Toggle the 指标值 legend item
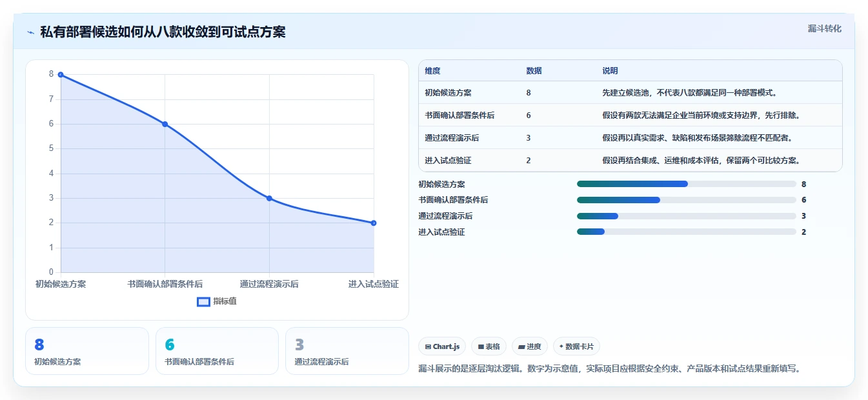Screen dimensions: 868x400 217,301
